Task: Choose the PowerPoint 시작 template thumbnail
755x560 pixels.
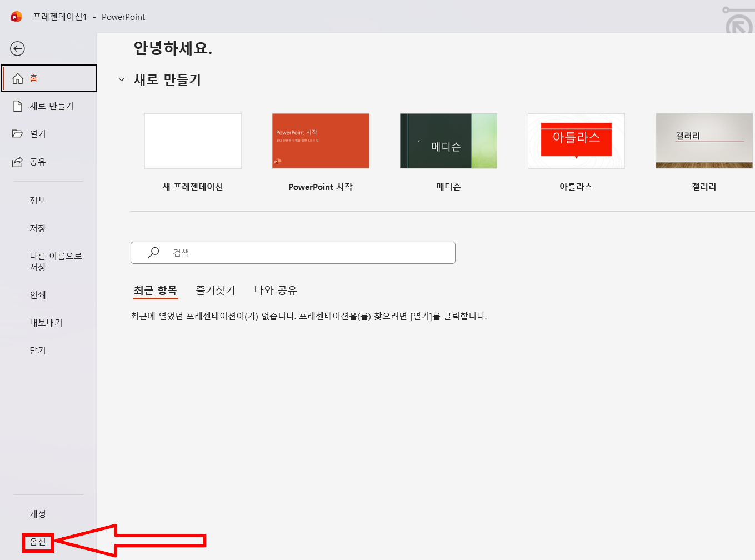Action: click(321, 141)
